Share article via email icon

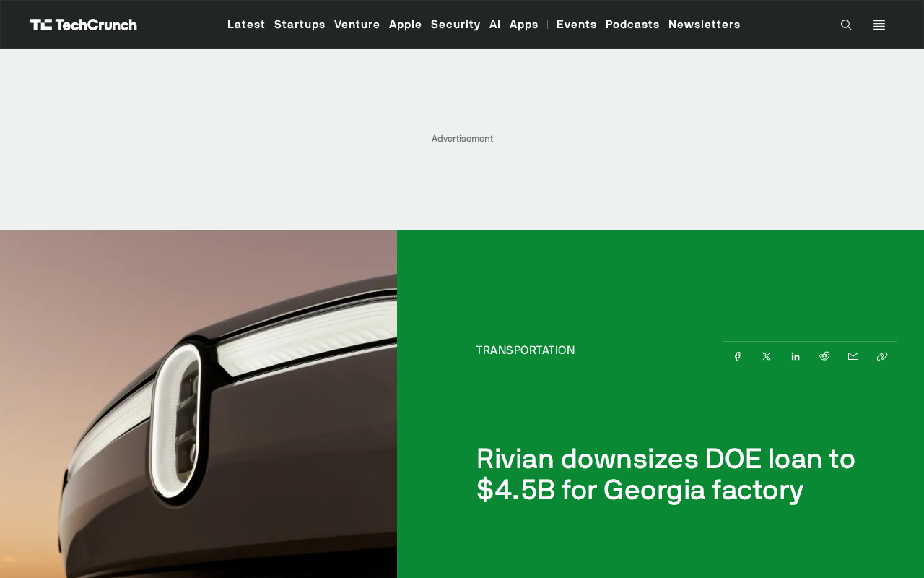click(x=853, y=356)
